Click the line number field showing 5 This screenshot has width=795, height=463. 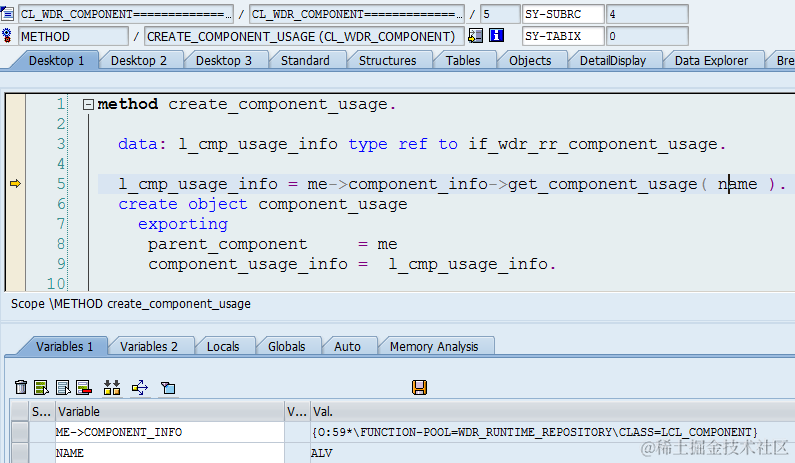tap(500, 14)
